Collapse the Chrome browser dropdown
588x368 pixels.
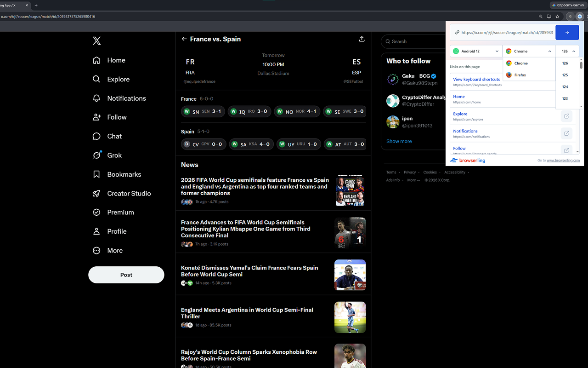[529, 51]
